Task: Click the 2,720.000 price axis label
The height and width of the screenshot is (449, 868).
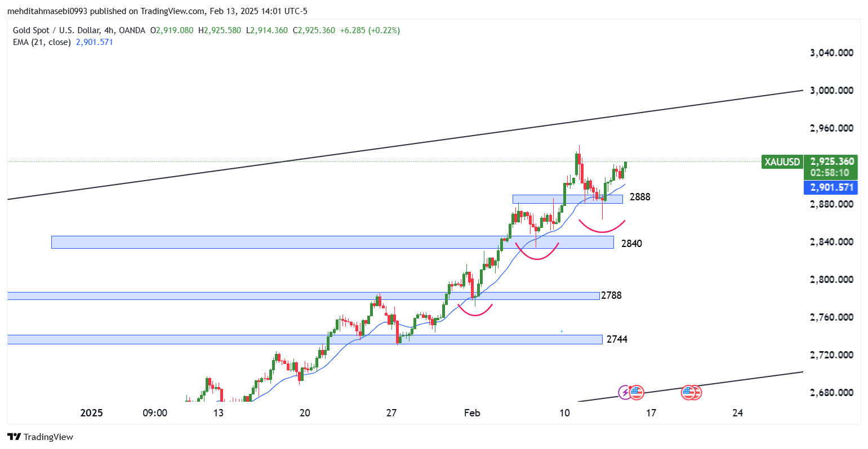Action: pos(831,355)
